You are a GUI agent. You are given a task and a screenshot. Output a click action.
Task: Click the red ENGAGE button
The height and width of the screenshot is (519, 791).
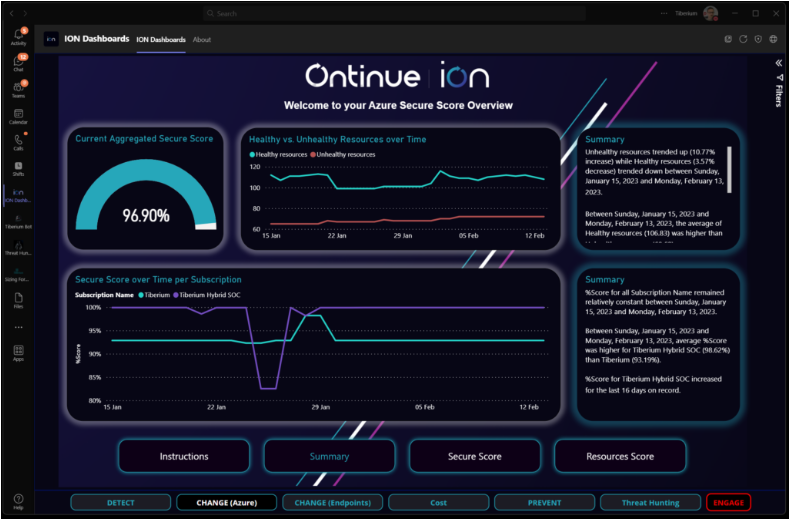click(x=728, y=503)
